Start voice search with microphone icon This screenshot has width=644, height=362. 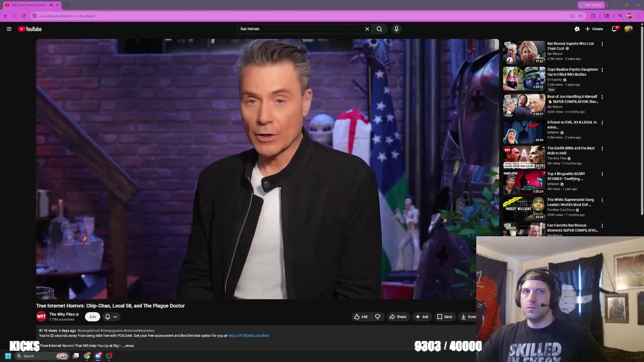[396, 29]
